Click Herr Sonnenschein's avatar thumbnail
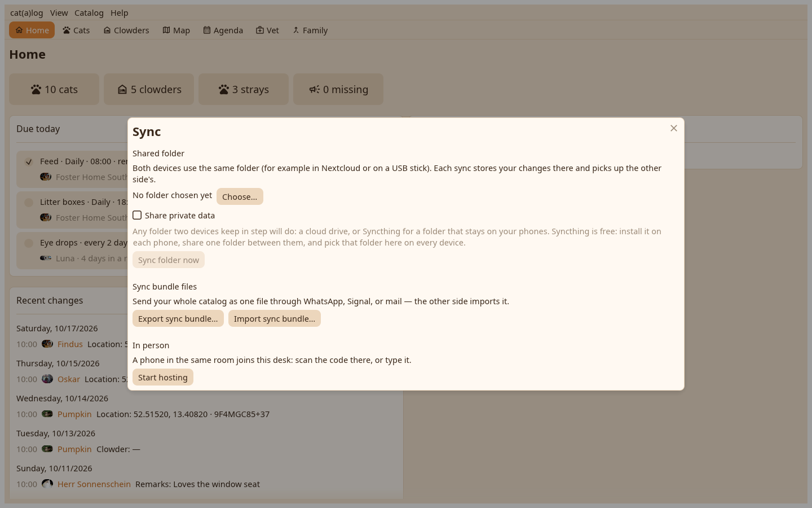Image resolution: width=812 pixels, height=508 pixels. pos(47,484)
